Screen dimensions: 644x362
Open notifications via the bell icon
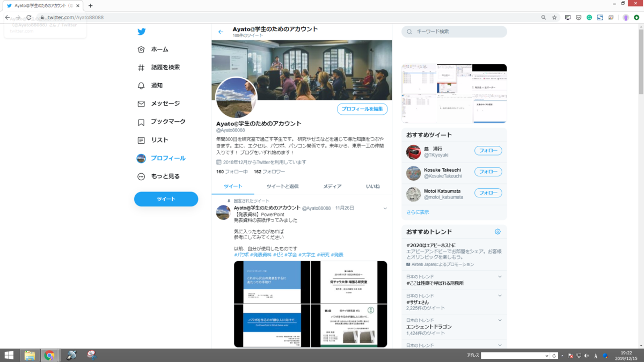pos(141,85)
